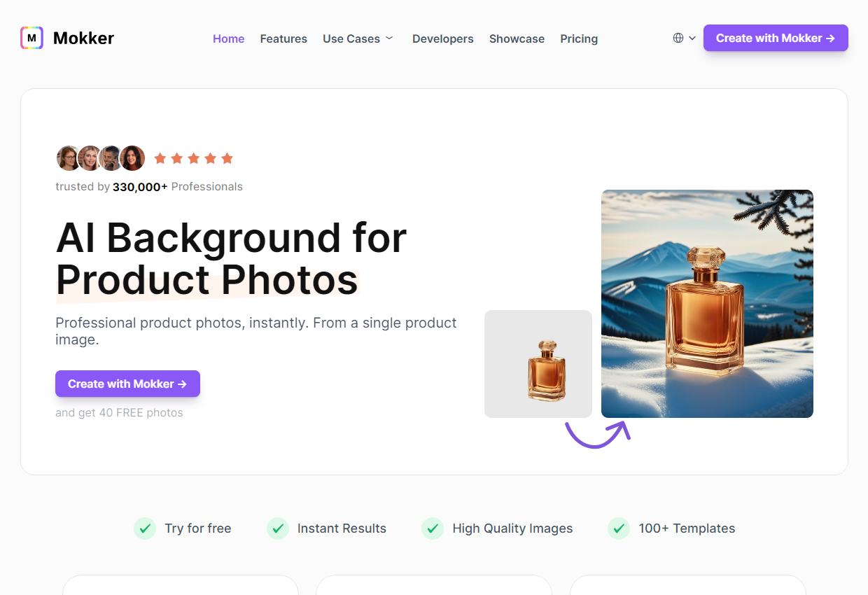Visit the Showcase page
Image resolution: width=868 pixels, height=595 pixels.
(x=517, y=38)
